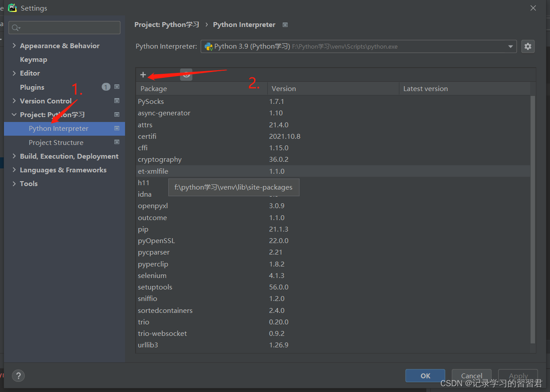This screenshot has width=550, height=392.
Task: Click the project-level icon beside Project: Python学习
Action: click(x=117, y=114)
